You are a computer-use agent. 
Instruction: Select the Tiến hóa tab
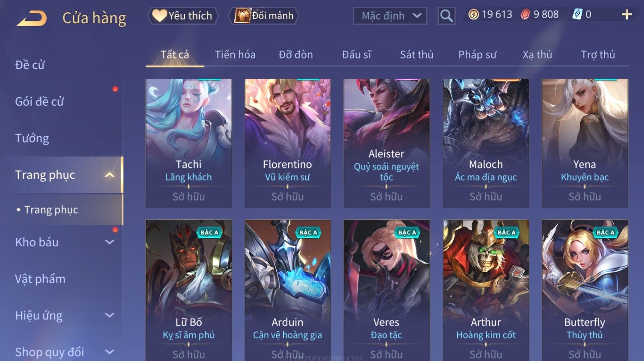pos(235,55)
